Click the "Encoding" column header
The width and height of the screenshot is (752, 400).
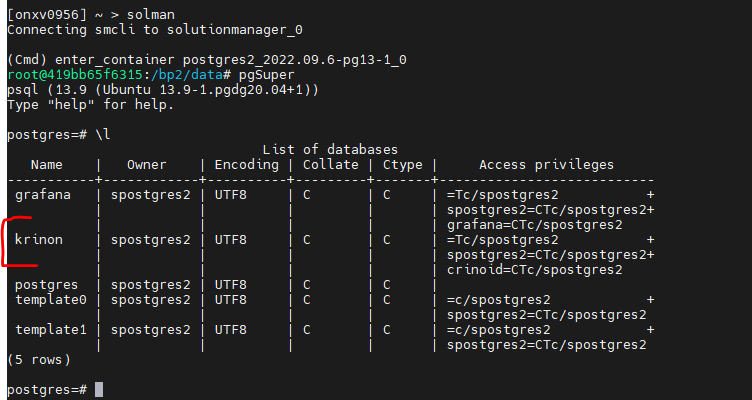pyautogui.click(x=247, y=165)
